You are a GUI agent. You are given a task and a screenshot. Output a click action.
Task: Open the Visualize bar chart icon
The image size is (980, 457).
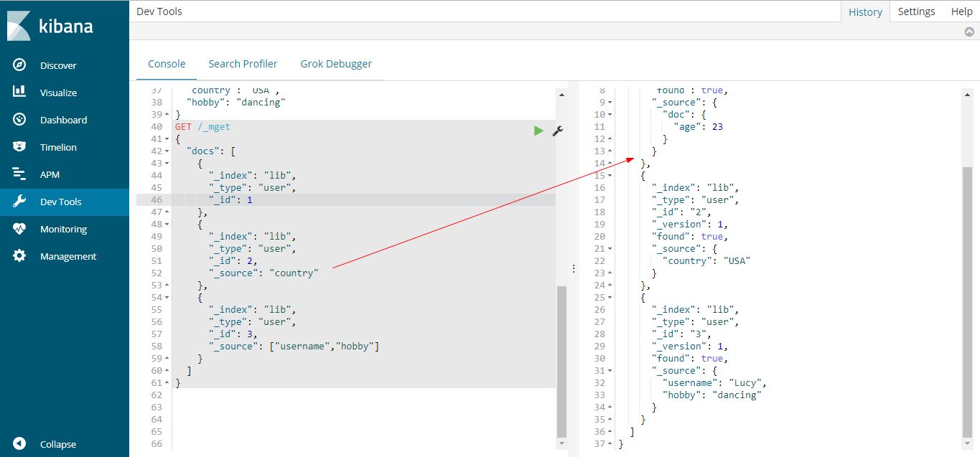pos(19,92)
